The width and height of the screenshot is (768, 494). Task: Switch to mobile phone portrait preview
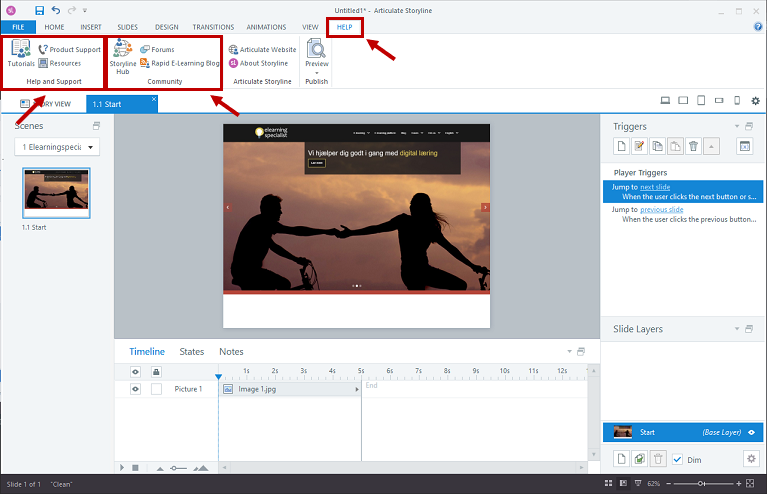737,101
